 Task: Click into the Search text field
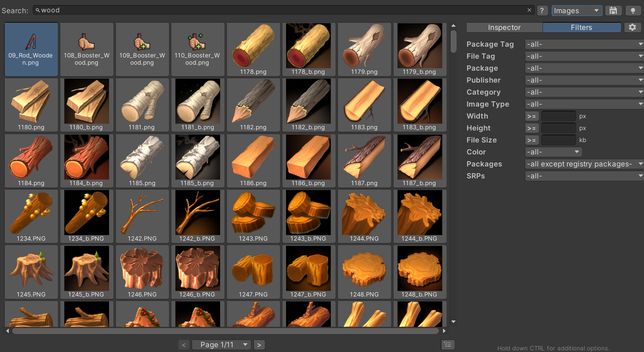(284, 10)
